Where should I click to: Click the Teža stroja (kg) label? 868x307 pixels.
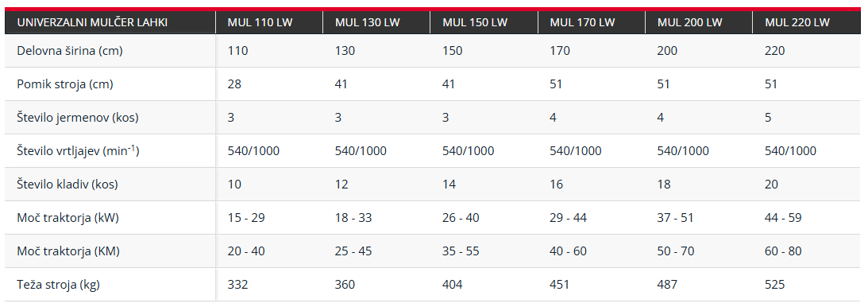(59, 284)
